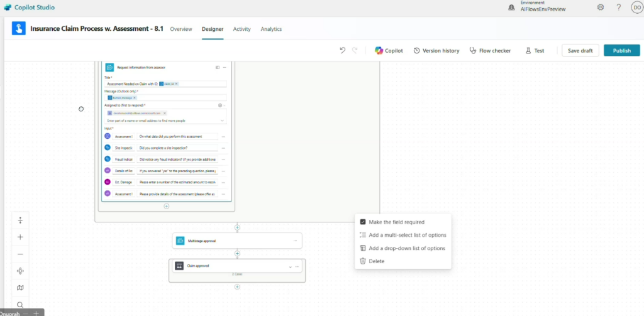Click type icon for Fraud Indicators input
The height and width of the screenshot is (316, 644).
[x=108, y=159]
